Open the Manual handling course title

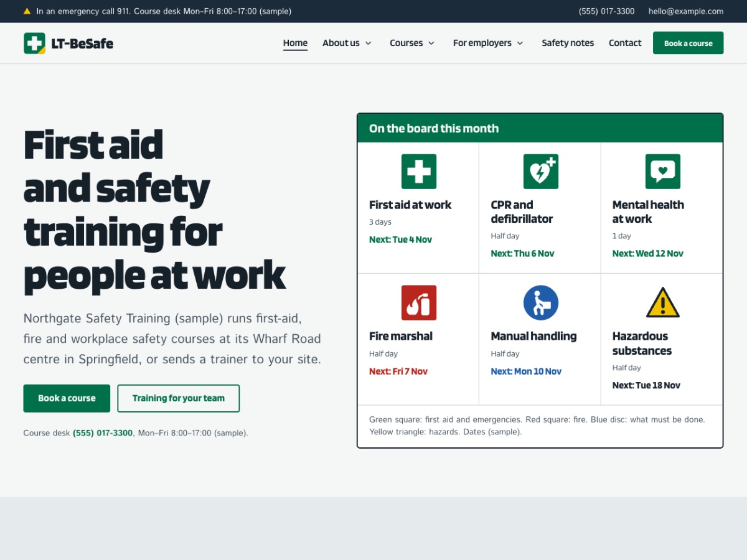533,336
